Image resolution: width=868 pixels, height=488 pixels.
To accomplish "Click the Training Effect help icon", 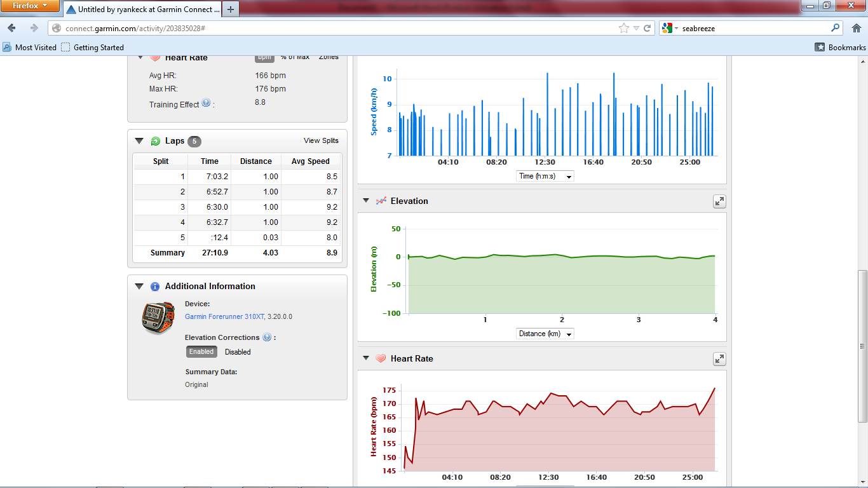I will (206, 103).
